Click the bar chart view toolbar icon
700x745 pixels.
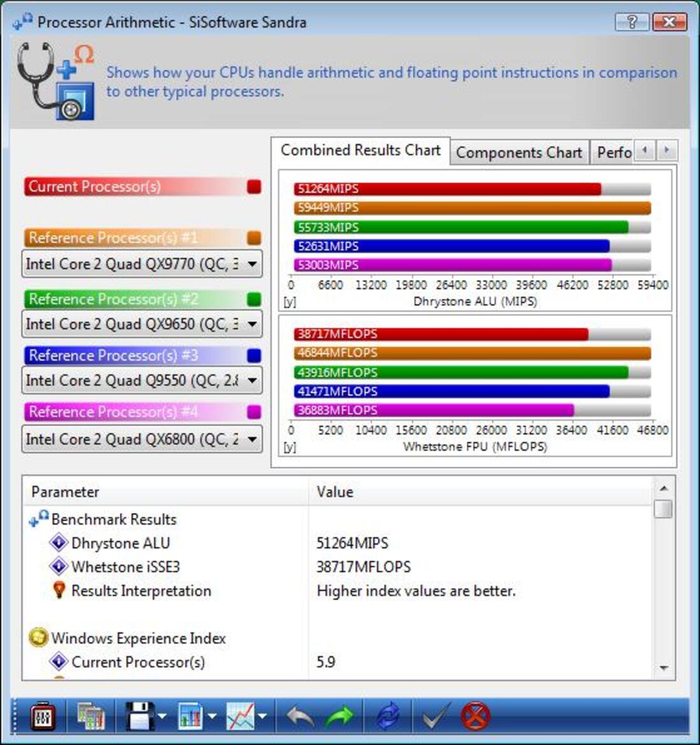(x=191, y=716)
